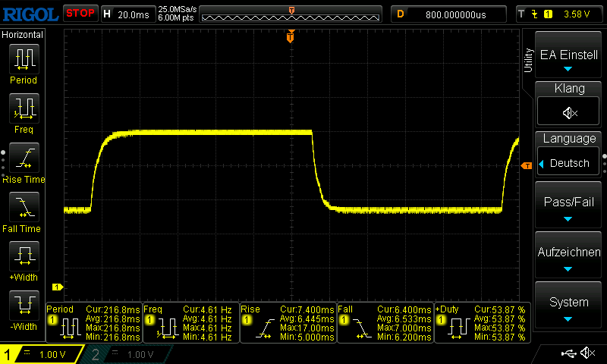607x364 pixels.
Task: Choose the Fall Time measurement icon
Action: (x=24, y=206)
